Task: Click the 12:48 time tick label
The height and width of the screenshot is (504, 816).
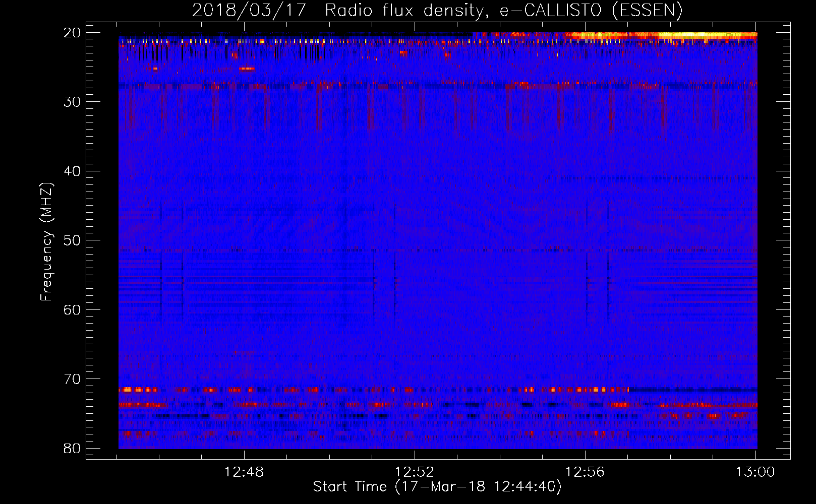Action: (x=244, y=472)
